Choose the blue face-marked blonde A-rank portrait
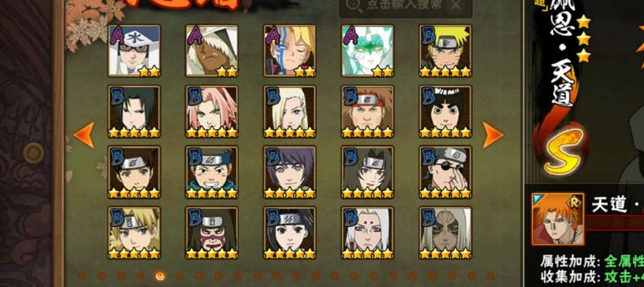The image size is (644, 287). [x=290, y=51]
